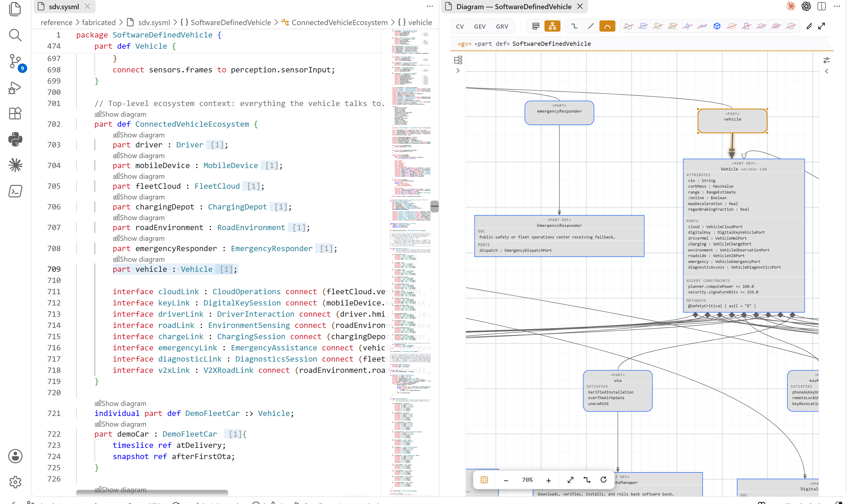Image resolution: width=847 pixels, height=504 pixels.
Task: Switch to the CV view tab
Action: (x=460, y=27)
